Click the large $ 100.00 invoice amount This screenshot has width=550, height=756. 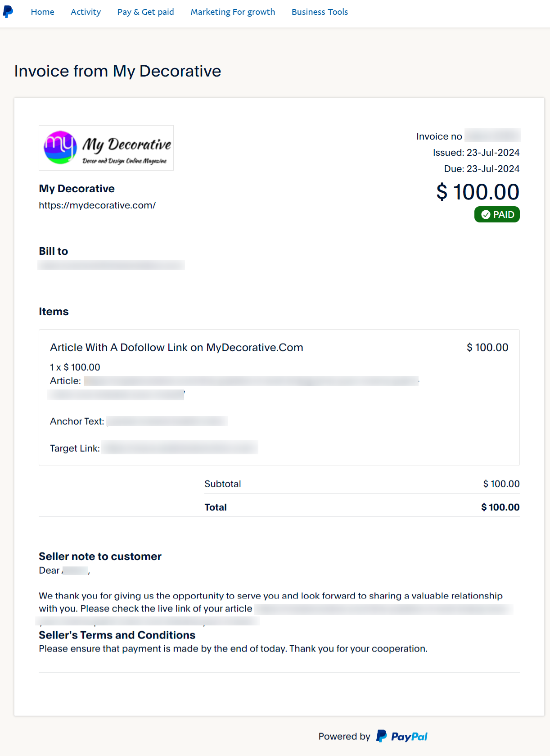tap(478, 192)
